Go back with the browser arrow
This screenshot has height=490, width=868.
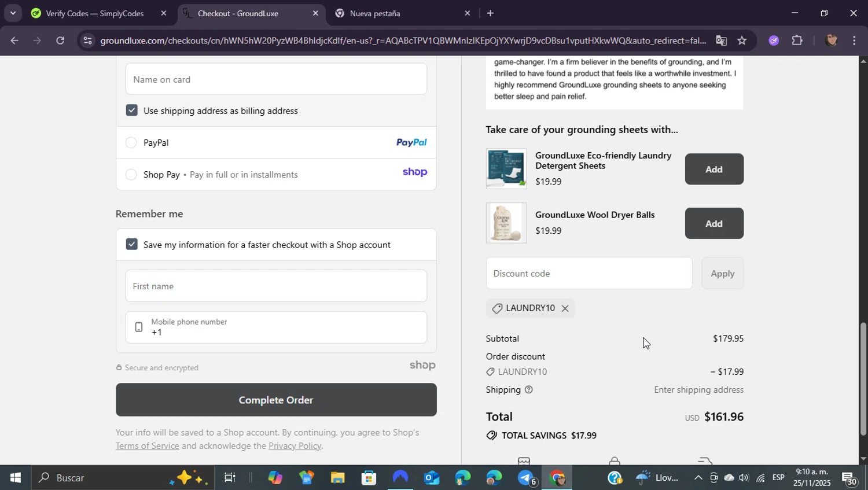pyautogui.click(x=14, y=40)
